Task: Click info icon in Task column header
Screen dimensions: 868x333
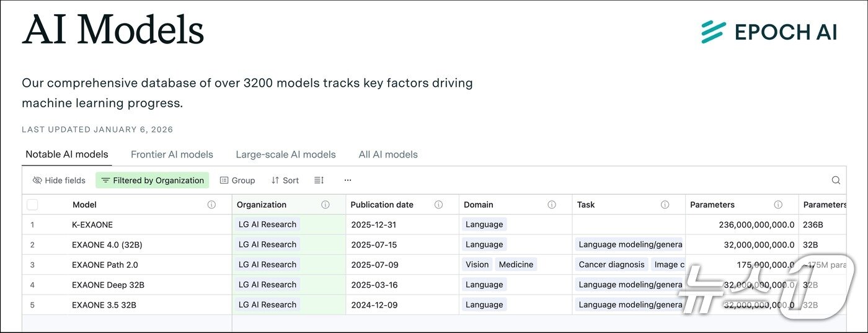Action: point(665,205)
